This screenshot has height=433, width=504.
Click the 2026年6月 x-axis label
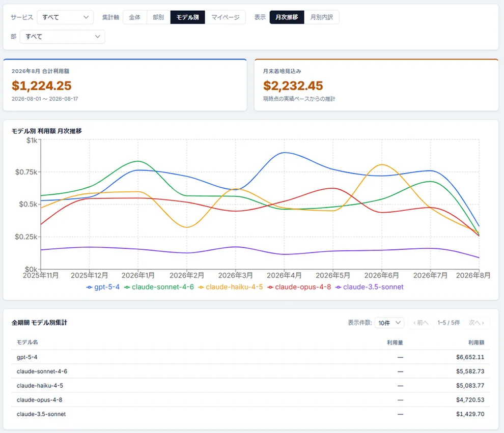381,275
